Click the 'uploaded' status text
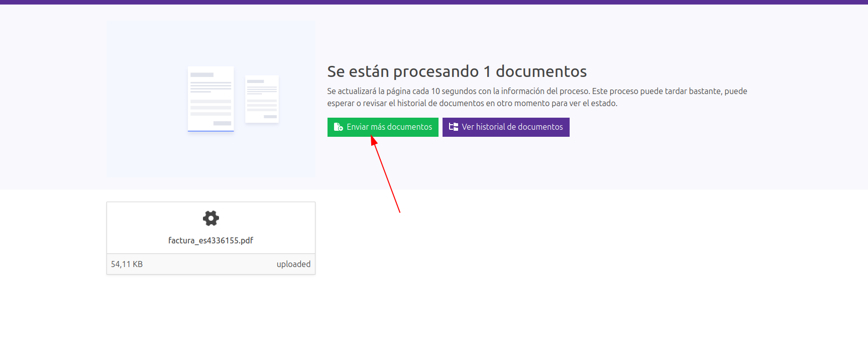The width and height of the screenshot is (868, 347). pyautogui.click(x=293, y=264)
